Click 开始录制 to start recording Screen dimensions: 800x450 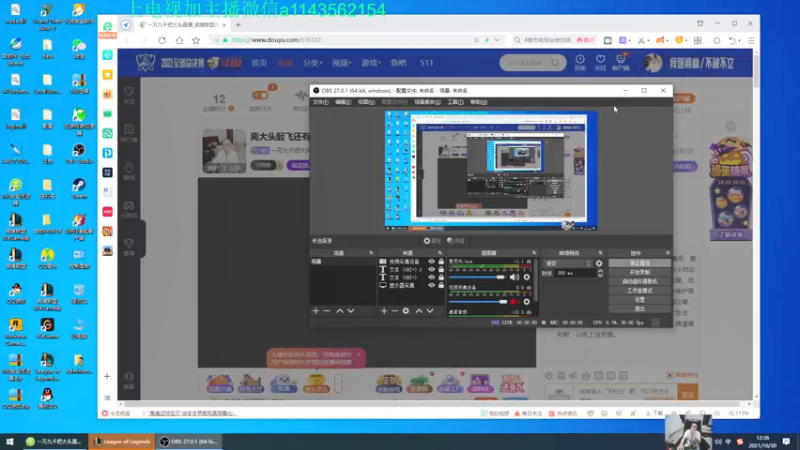pos(640,272)
